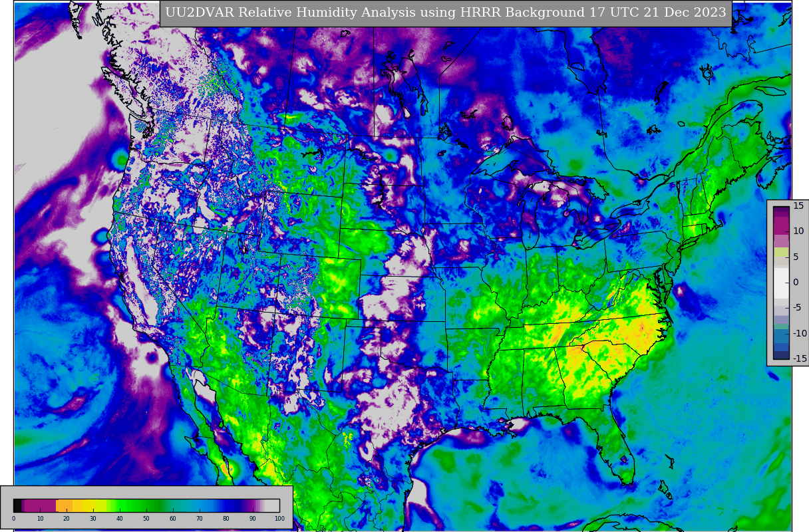Click the '20' label on bottom colorbar
This screenshot has height=532, width=809.
67,518
